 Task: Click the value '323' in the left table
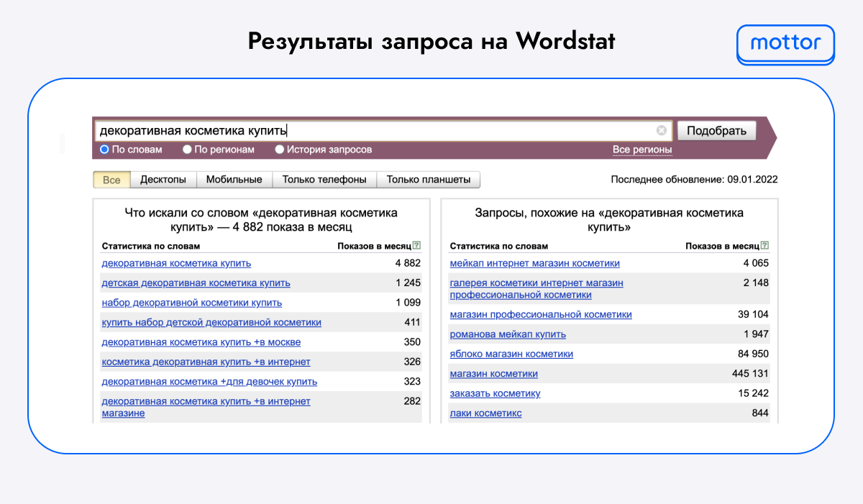click(x=413, y=382)
